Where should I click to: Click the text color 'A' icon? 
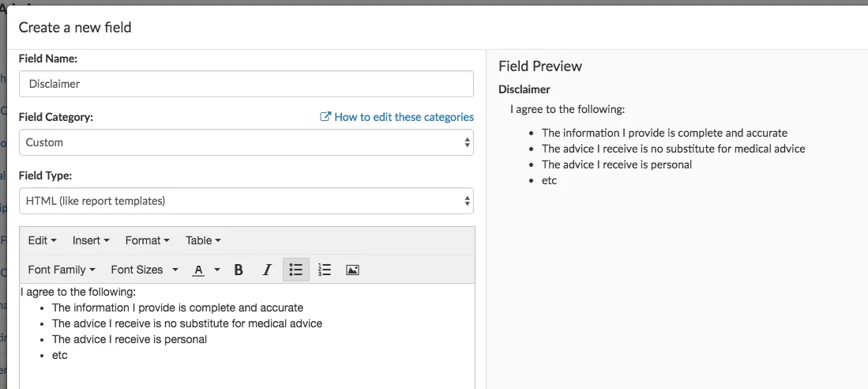[198, 270]
